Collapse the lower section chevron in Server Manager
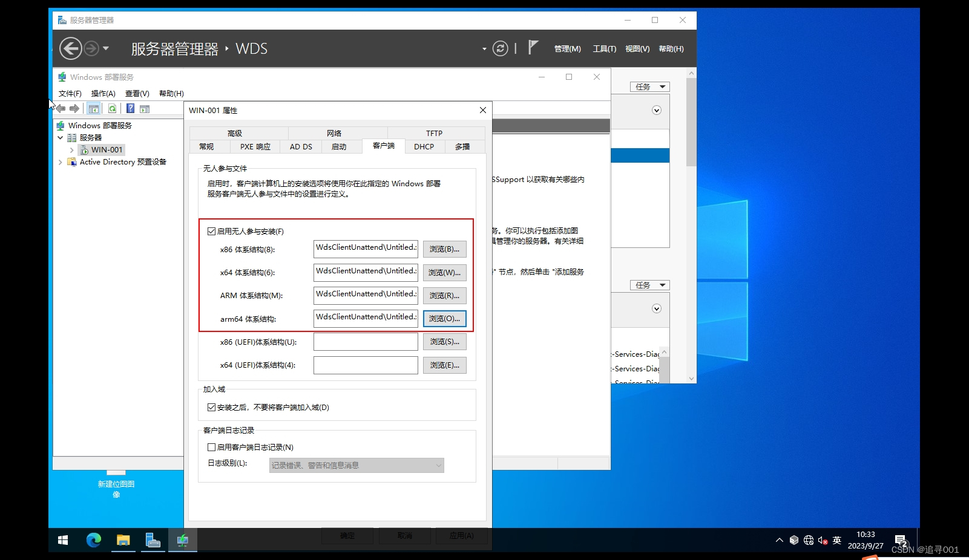The width and height of the screenshot is (969, 560). pos(657,308)
